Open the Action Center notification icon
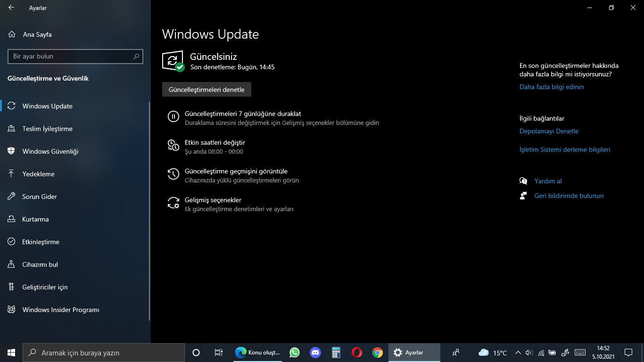The image size is (644, 362). point(628,353)
